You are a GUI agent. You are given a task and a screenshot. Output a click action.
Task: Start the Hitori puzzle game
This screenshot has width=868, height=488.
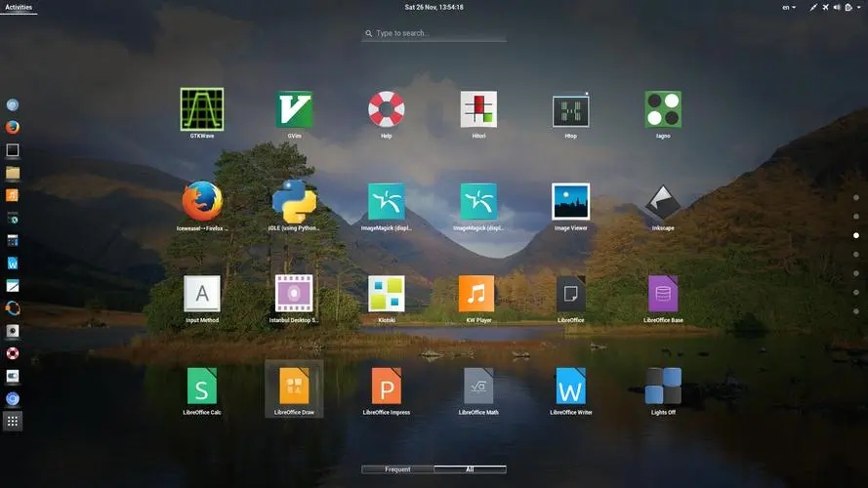(478, 109)
